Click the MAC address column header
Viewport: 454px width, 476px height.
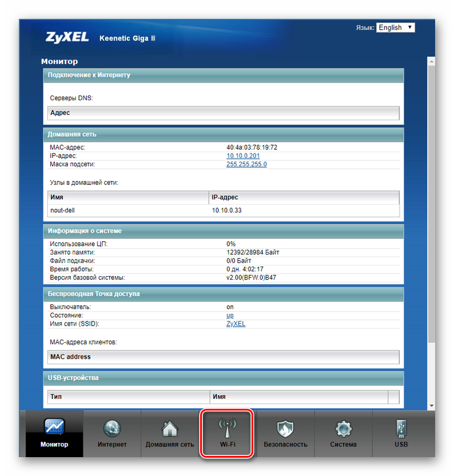pos(223,357)
